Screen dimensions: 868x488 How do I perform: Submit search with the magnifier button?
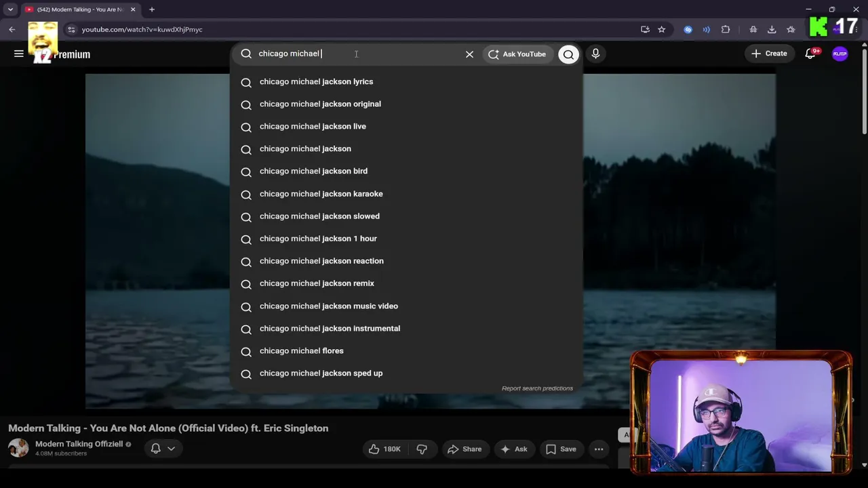[568, 54]
